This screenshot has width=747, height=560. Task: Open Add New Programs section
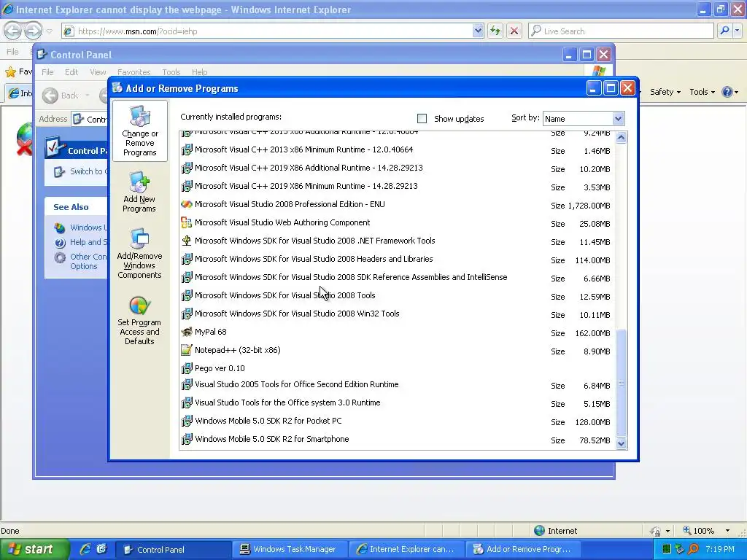coord(139,192)
